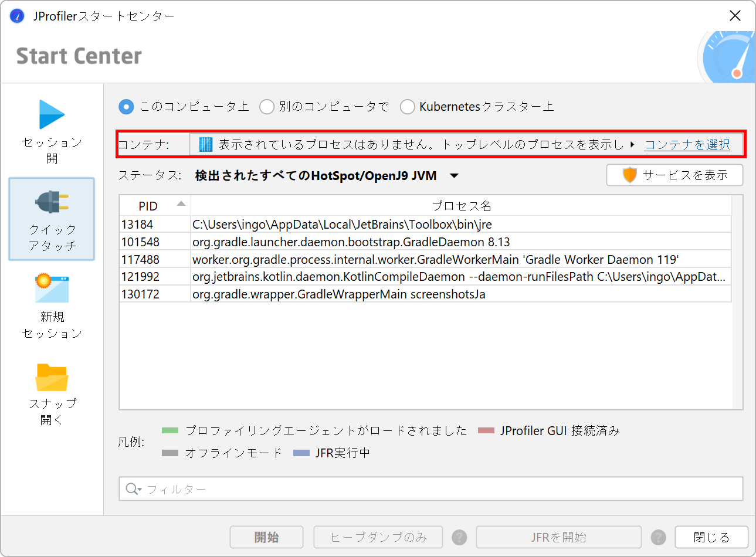Click PID 130172 cell
This screenshot has height=557, width=756.
pos(155,294)
